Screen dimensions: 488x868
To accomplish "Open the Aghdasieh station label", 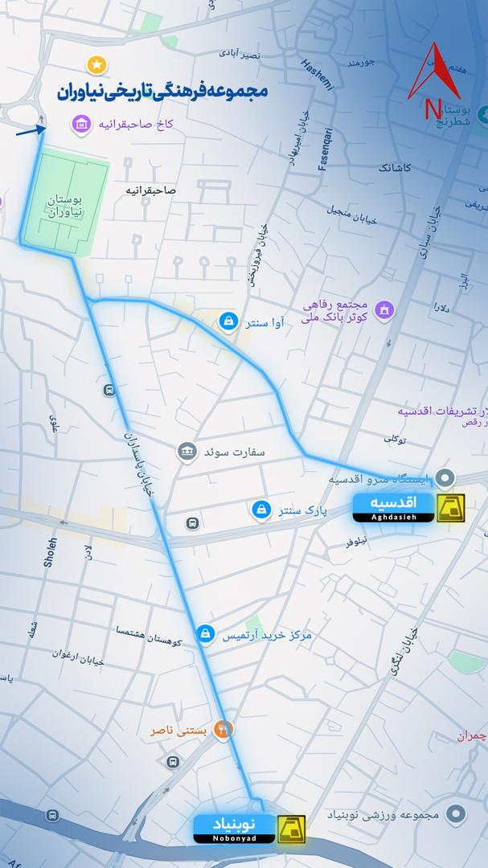I will tap(393, 508).
